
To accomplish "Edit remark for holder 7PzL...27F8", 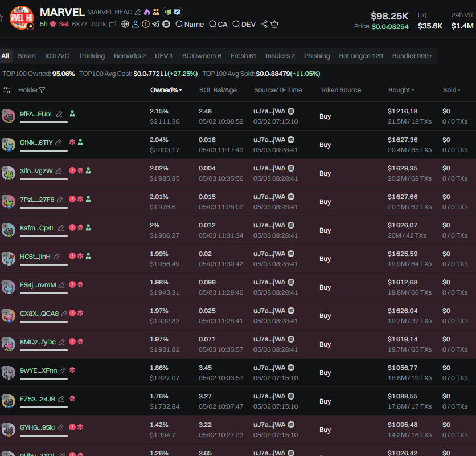I will 60,199.
